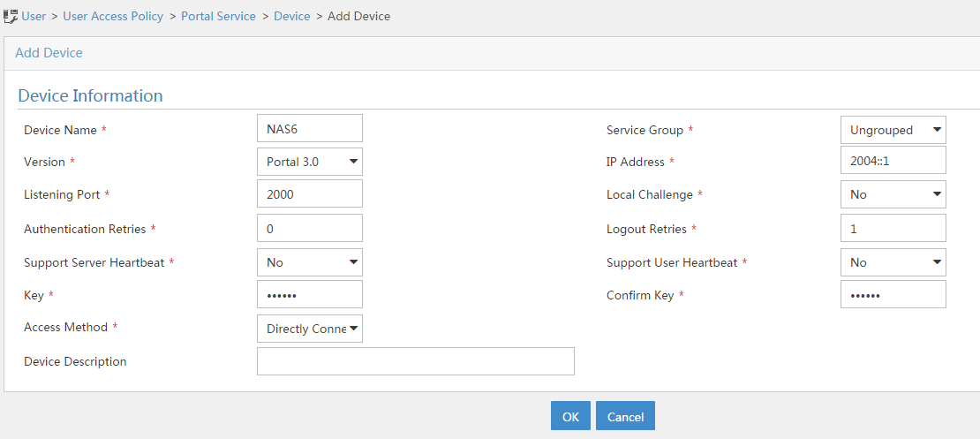Navigate to Portal Service breadcrumb

point(218,16)
